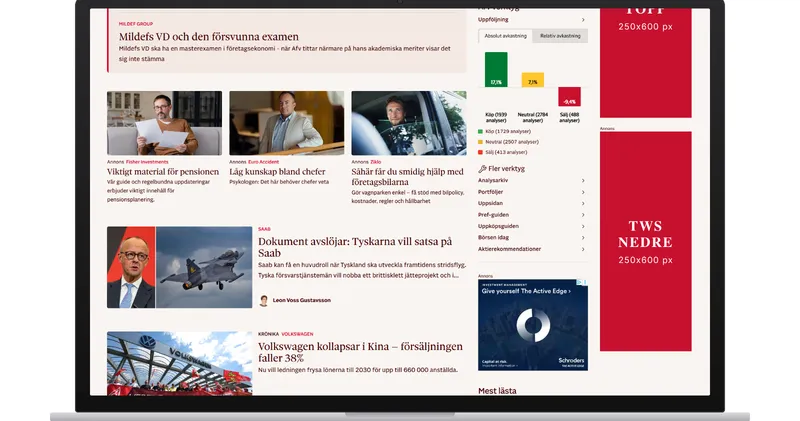Open headline Såhär får du smidig hjälp med företagsbilarna
This screenshot has width=800, height=421.
408,177
